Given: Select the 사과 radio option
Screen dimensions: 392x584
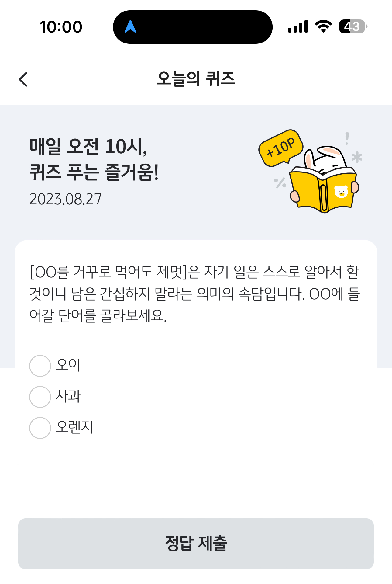Looking at the screenshot, I should pos(40,397).
